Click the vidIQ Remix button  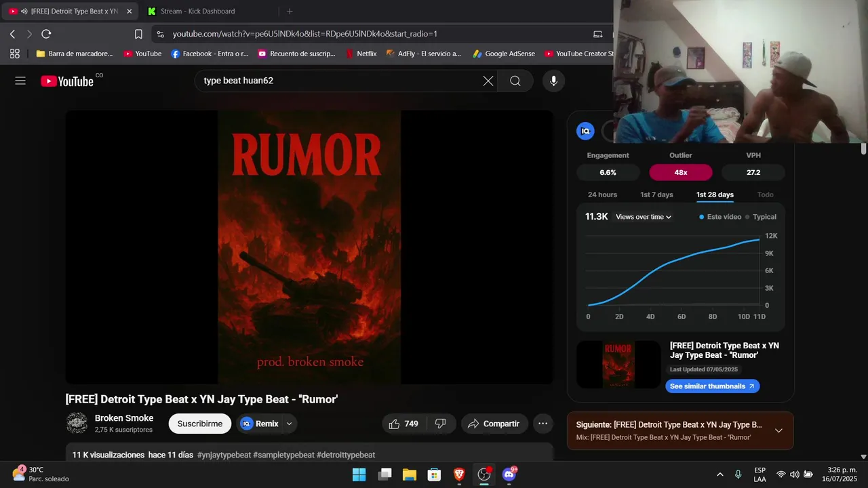tap(260, 424)
